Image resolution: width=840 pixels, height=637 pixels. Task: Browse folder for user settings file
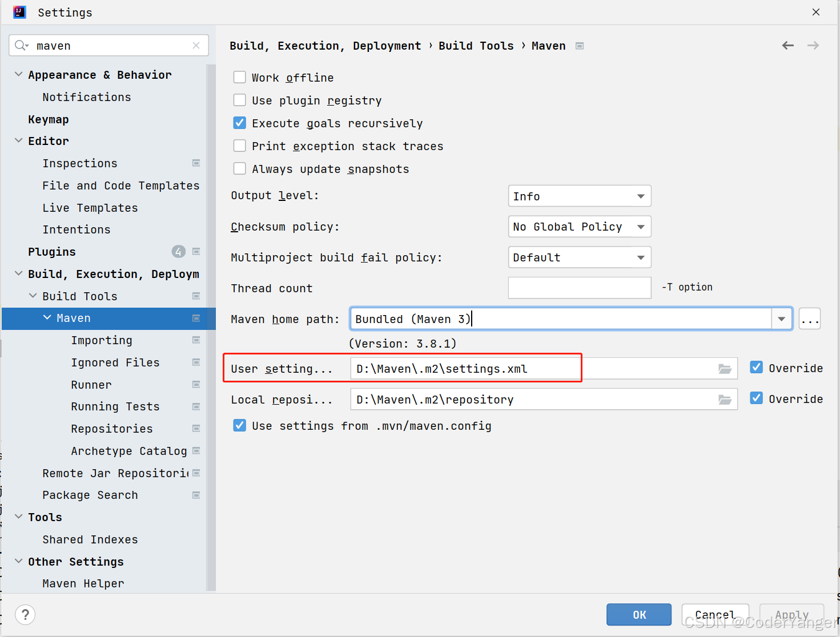click(x=725, y=369)
